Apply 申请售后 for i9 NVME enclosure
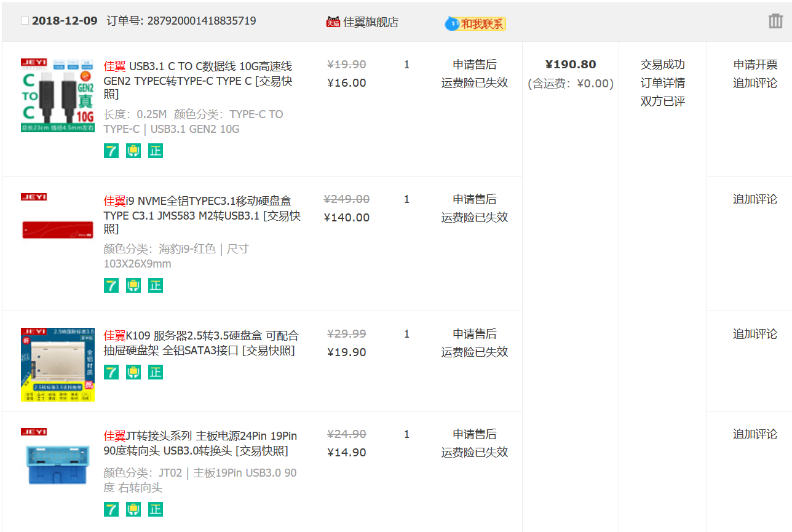The height and width of the screenshot is (532, 792). tap(475, 199)
